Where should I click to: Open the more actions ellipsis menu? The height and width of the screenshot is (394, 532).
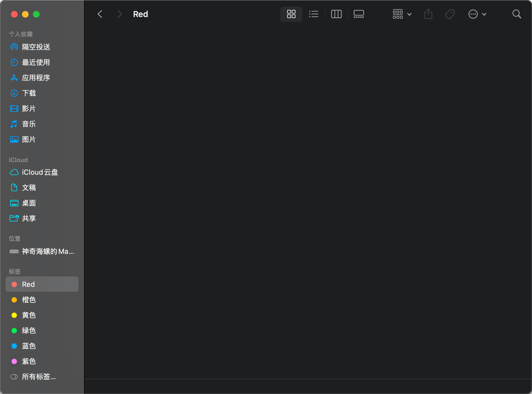pyautogui.click(x=477, y=14)
